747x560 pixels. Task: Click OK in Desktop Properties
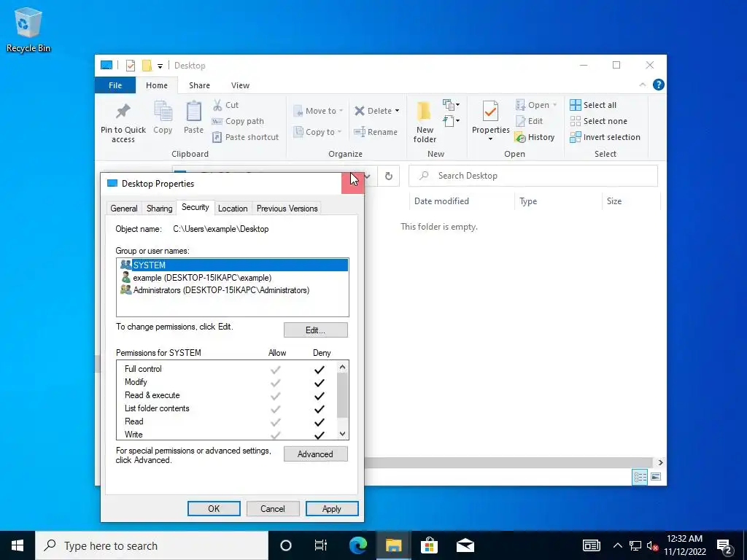214,508
